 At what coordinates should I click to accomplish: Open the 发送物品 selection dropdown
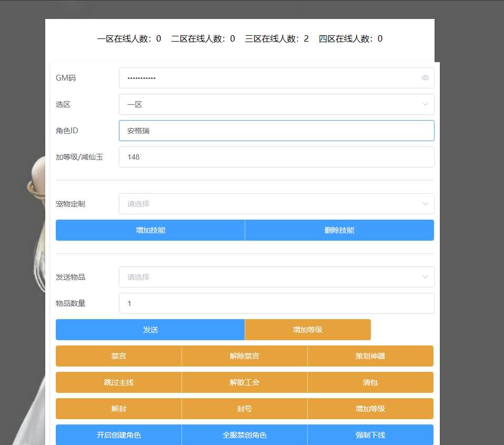click(x=276, y=277)
